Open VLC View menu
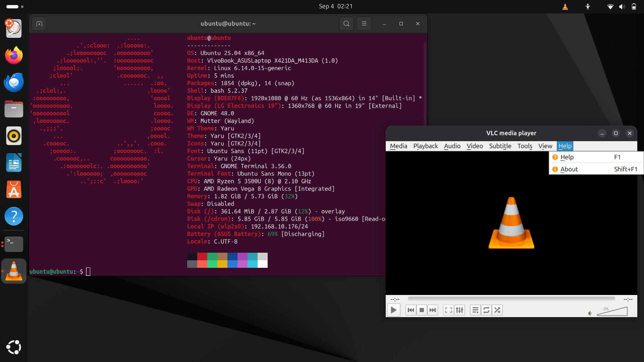The height and width of the screenshot is (362, 644). tap(545, 146)
